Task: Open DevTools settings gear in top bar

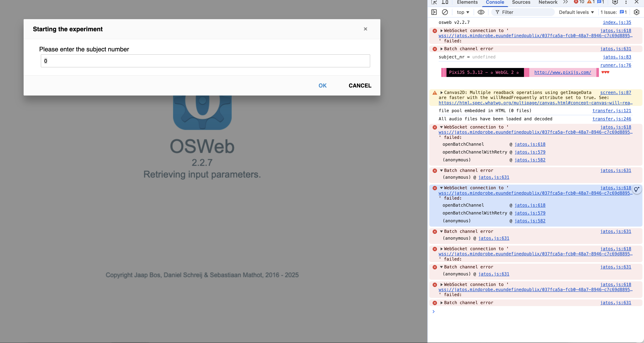Action: [x=615, y=2]
